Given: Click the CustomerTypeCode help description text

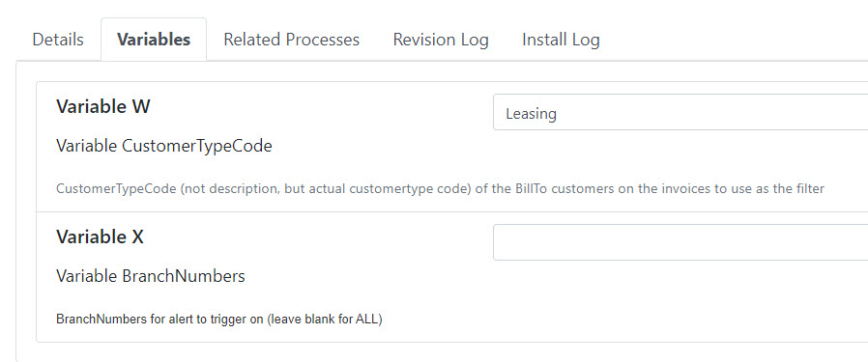Looking at the screenshot, I should [440, 189].
